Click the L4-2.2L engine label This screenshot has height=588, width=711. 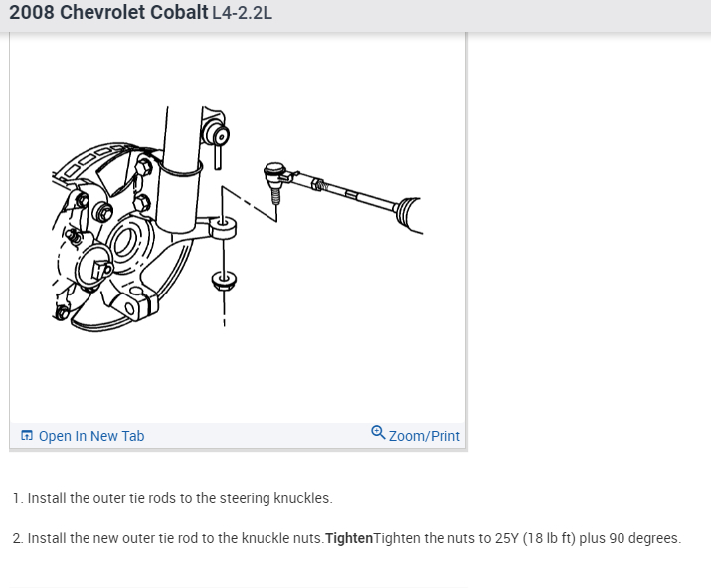[243, 13]
